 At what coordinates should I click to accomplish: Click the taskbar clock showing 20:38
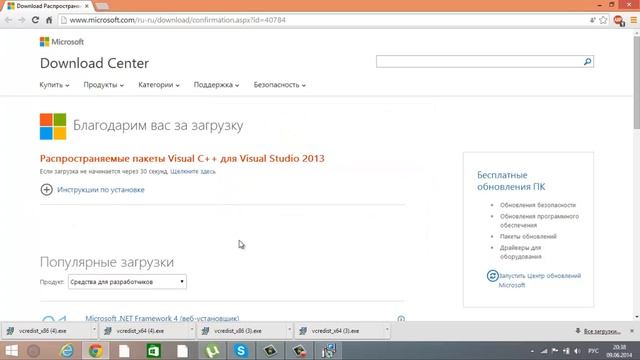tap(619, 351)
